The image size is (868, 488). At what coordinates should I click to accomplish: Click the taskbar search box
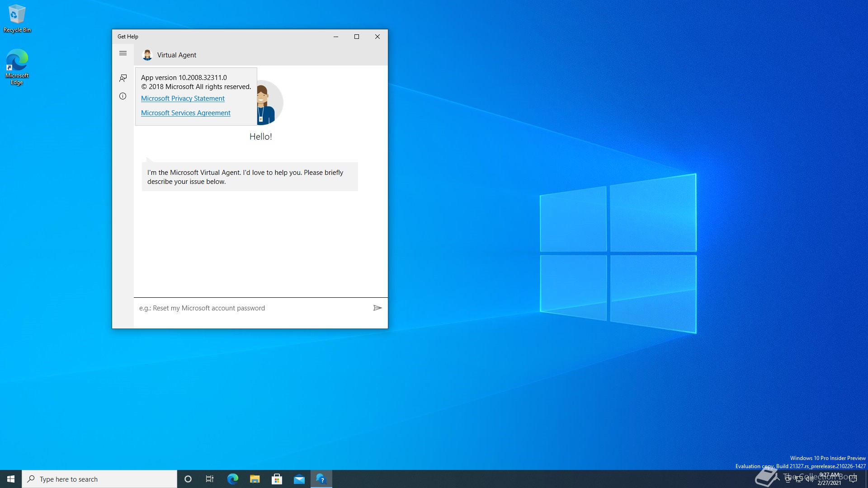click(x=99, y=479)
